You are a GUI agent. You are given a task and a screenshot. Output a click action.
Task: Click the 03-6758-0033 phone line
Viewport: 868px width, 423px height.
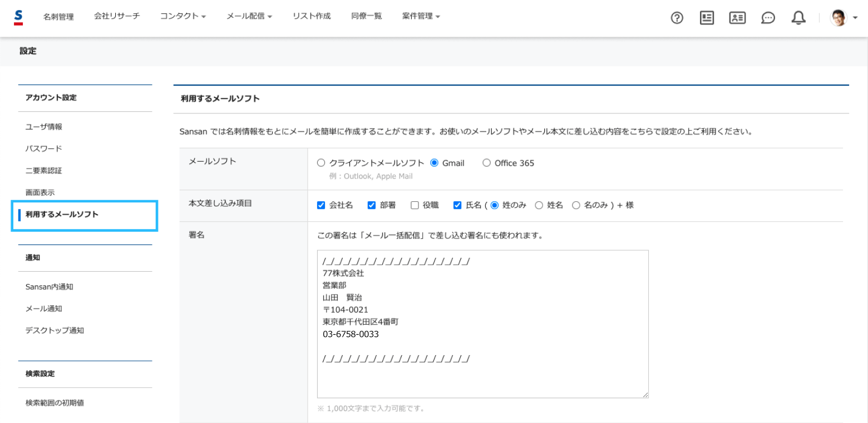(351, 335)
